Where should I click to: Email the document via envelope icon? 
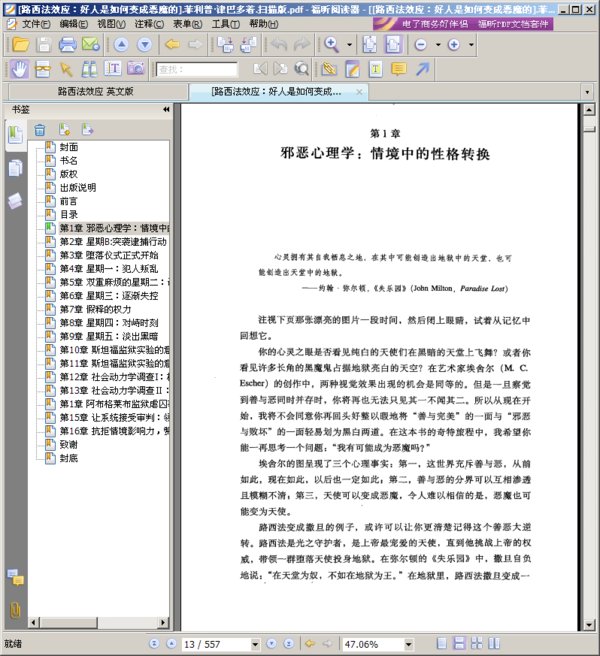point(90,44)
